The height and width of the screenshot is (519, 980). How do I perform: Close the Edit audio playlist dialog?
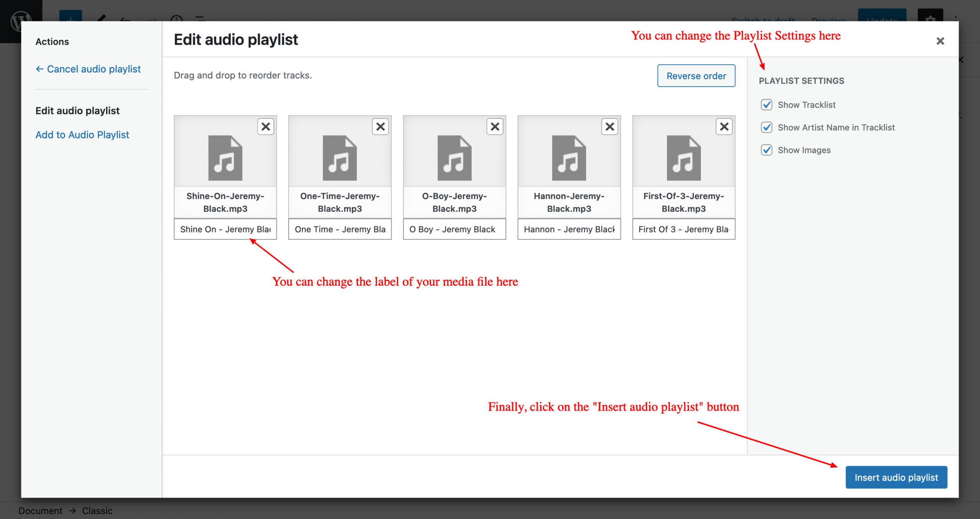940,41
